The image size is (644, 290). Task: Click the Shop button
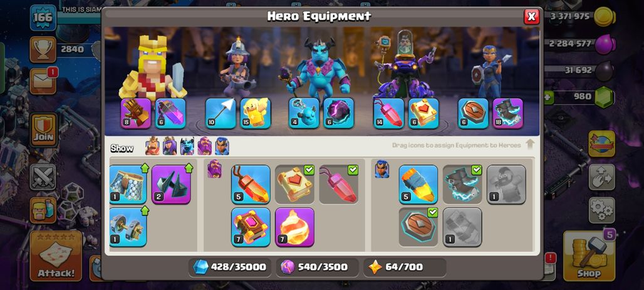point(588,256)
